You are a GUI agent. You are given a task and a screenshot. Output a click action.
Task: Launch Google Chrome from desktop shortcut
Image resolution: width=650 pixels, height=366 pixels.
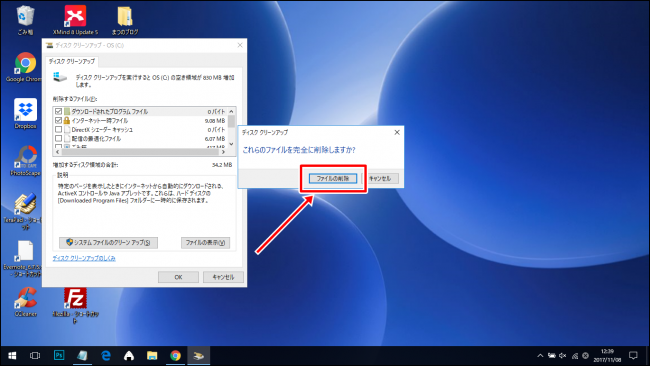24,67
